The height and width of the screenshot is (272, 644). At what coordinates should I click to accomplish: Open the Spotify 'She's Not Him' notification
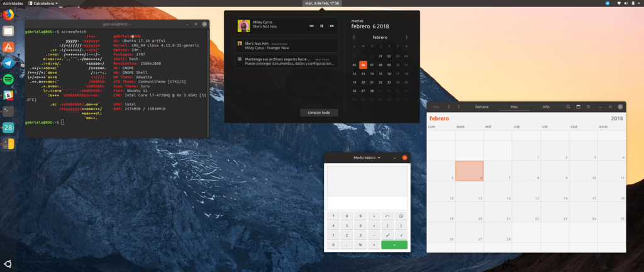(x=287, y=45)
